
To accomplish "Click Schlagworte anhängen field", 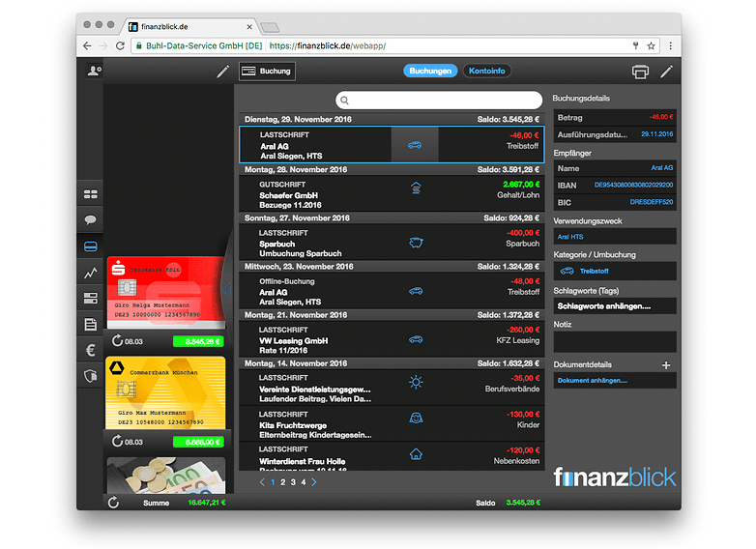I will coord(615,306).
